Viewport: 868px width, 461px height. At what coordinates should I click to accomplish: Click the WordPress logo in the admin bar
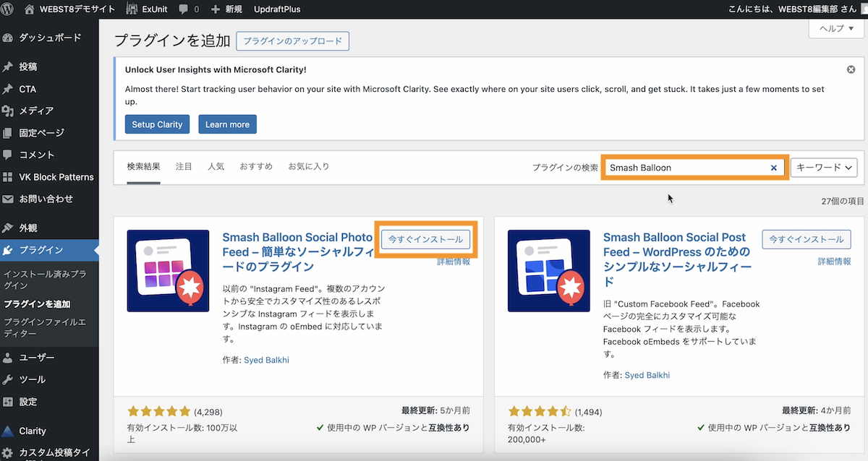click(9, 9)
